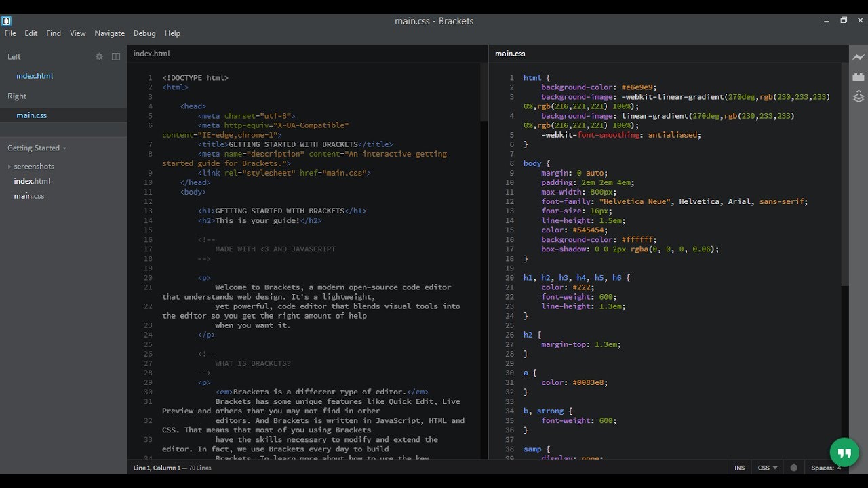Restore the Brackets window size
The width and height of the screenshot is (868, 488).
point(844,20)
